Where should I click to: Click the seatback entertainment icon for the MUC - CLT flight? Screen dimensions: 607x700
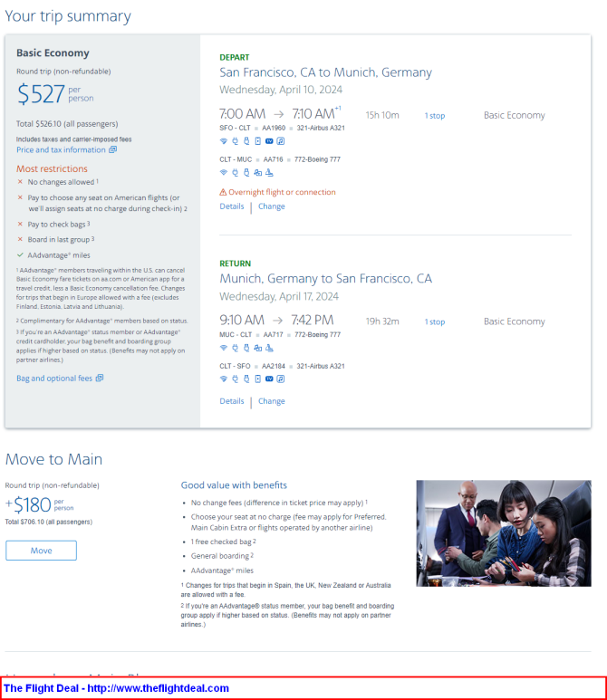tap(257, 348)
